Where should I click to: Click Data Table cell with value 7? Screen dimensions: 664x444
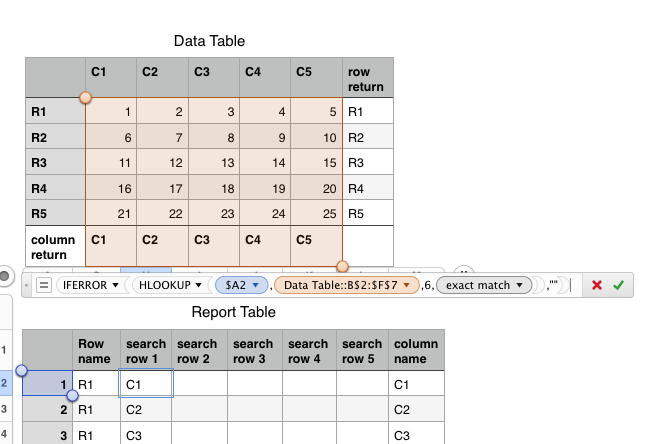163,136
